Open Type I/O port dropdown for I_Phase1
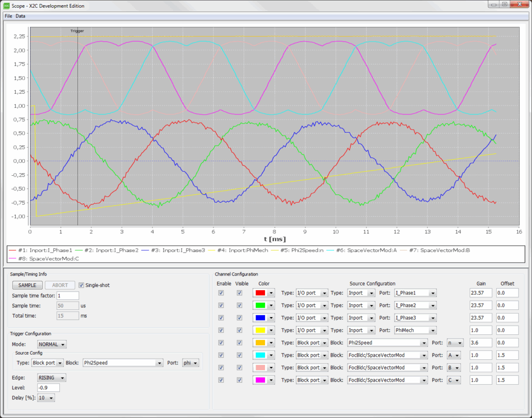Image resolution: width=532 pixels, height=418 pixels. point(312,293)
